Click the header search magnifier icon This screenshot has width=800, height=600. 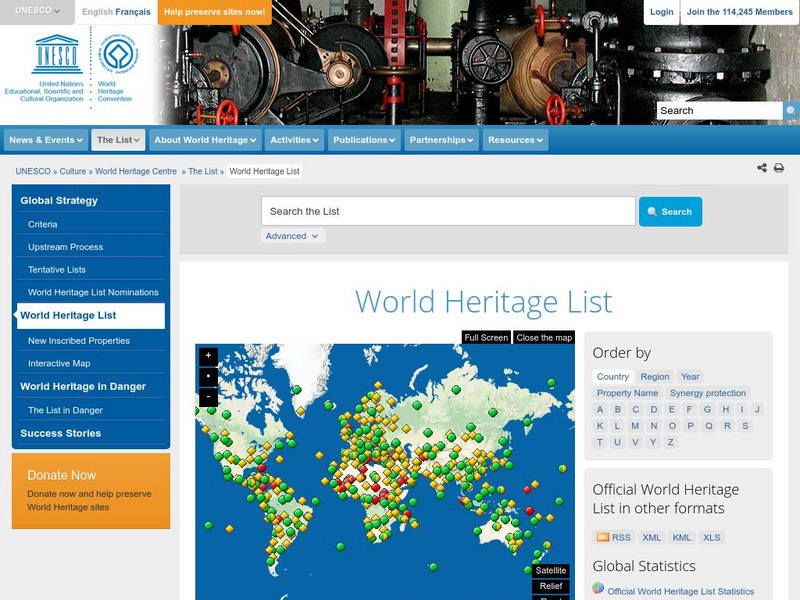tap(791, 111)
